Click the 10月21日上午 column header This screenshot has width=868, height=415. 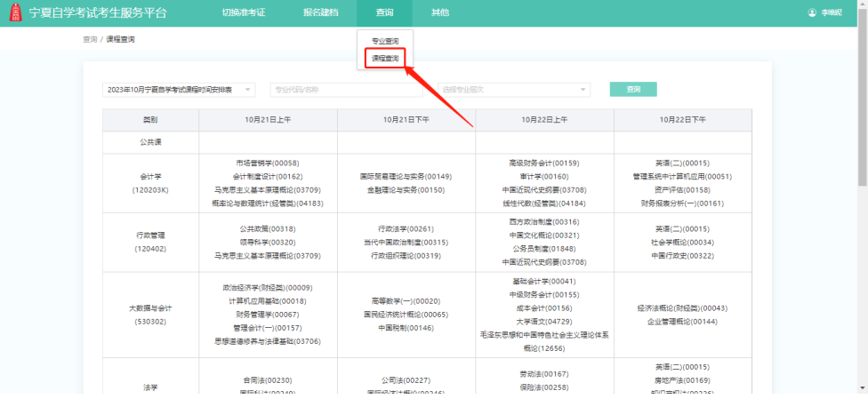point(268,119)
